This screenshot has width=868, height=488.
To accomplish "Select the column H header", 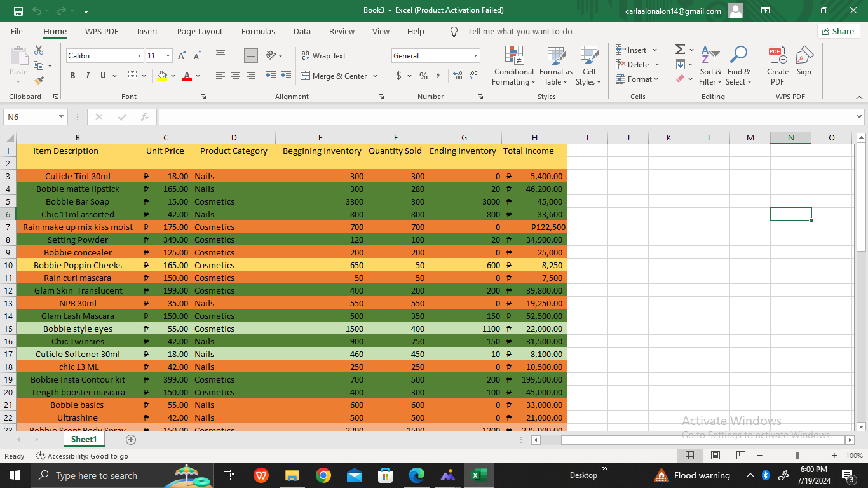I will point(534,137).
